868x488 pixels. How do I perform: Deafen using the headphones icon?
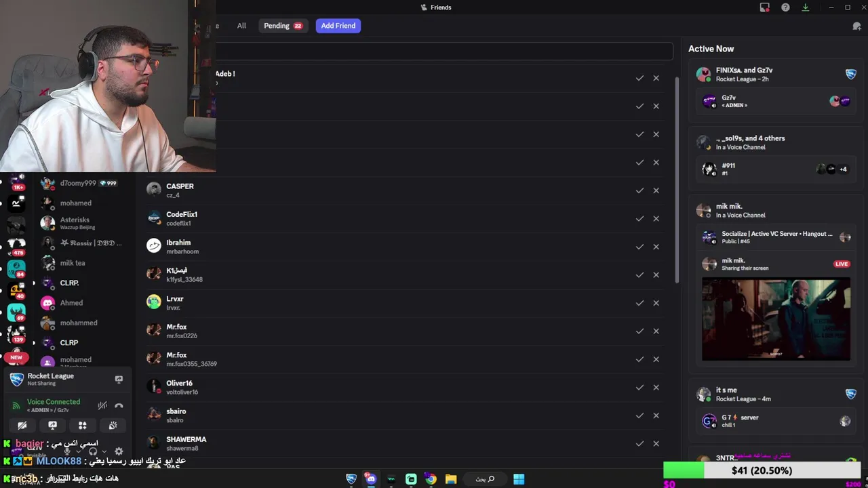93,451
